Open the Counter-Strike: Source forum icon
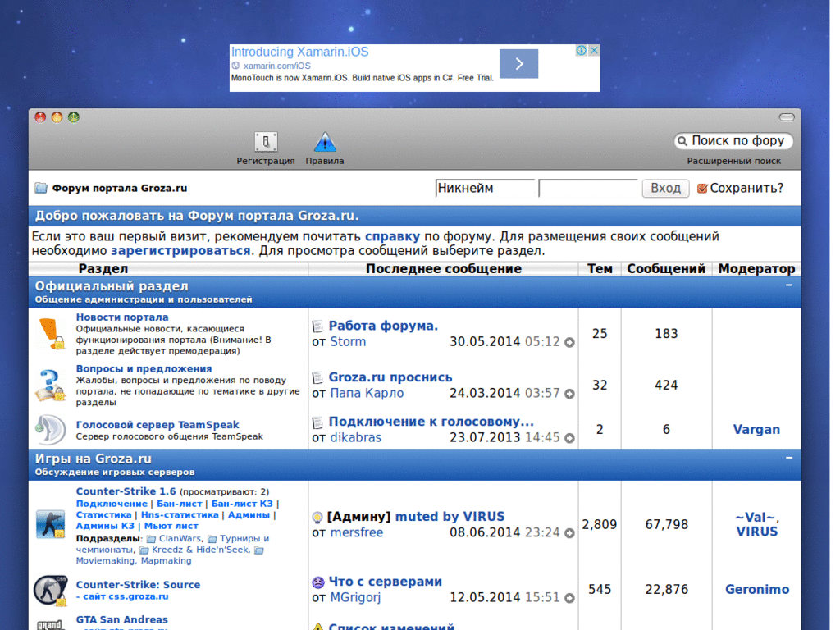Image resolution: width=840 pixels, height=630 pixels. 50,590
